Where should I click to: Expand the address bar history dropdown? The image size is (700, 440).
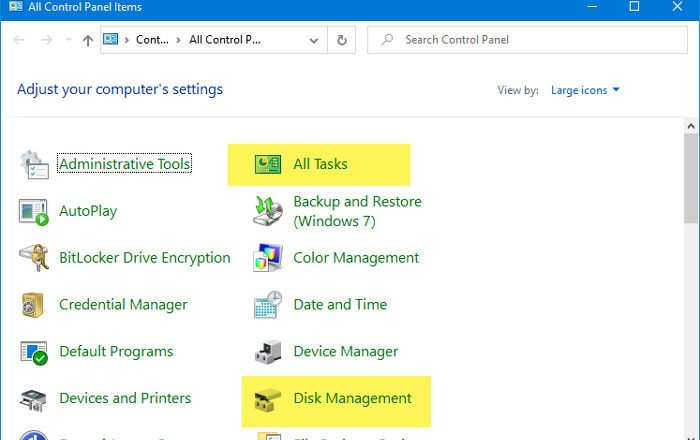point(314,41)
